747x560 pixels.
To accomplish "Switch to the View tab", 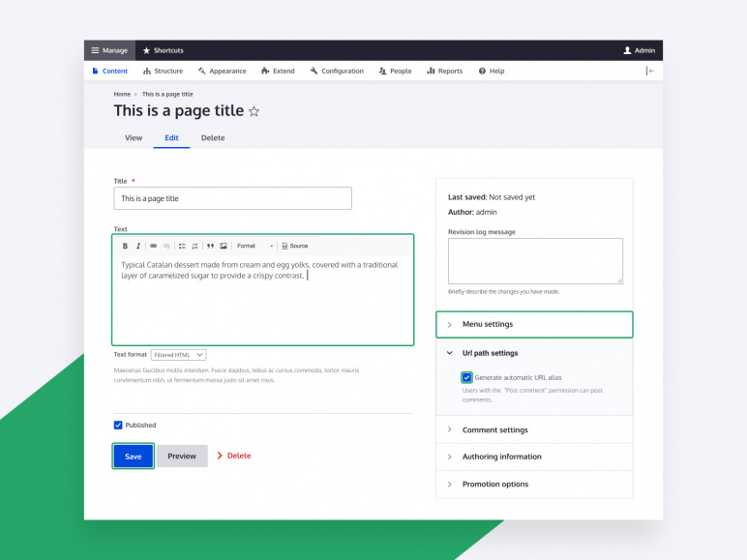I will tap(134, 138).
